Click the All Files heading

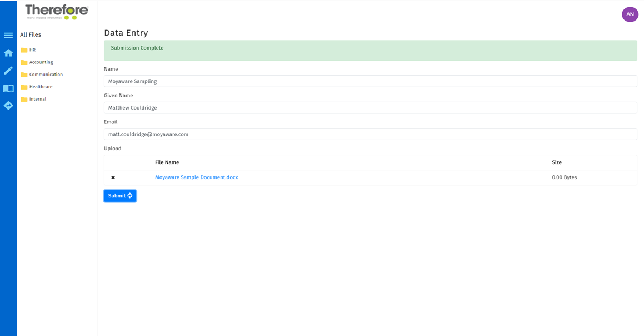click(x=30, y=34)
